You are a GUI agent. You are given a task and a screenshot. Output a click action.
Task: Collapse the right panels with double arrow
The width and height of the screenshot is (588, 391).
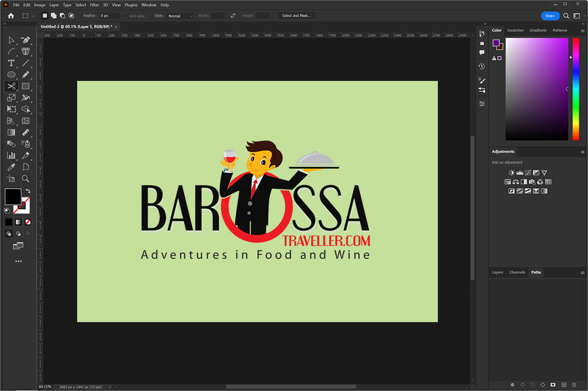coord(583,24)
